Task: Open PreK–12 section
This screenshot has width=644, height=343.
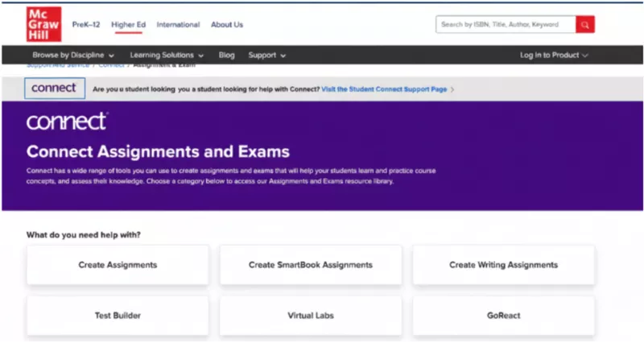Action: pyautogui.click(x=86, y=25)
